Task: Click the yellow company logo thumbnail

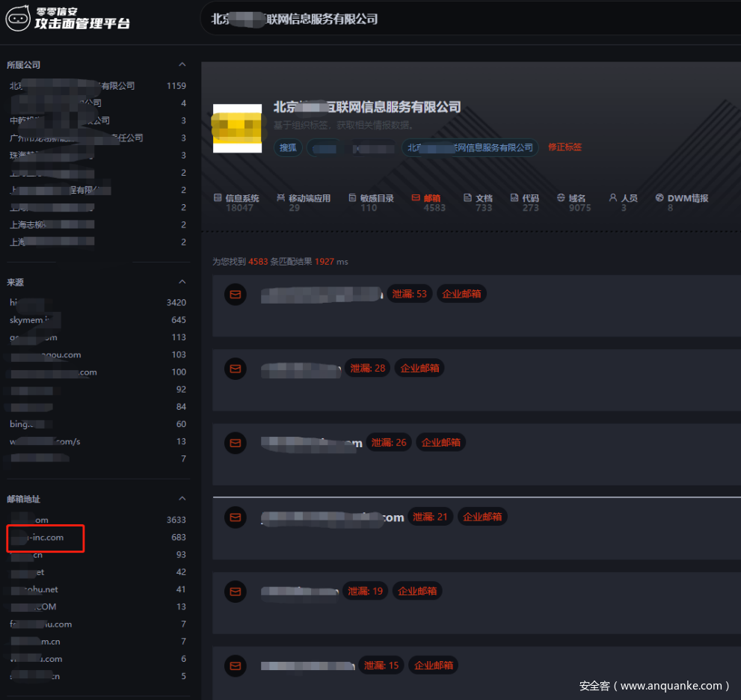Action: 237,128
